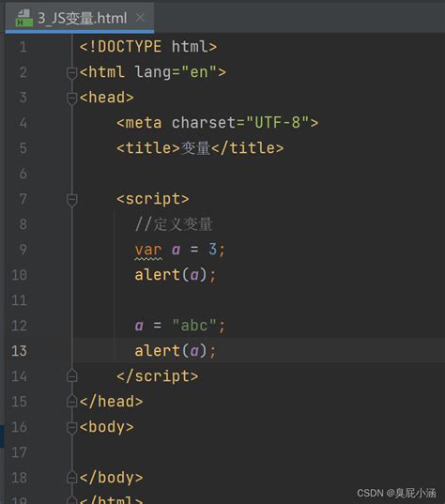445x504 pixels.
Task: Click line number 13 in the gutter
Action: point(19,351)
